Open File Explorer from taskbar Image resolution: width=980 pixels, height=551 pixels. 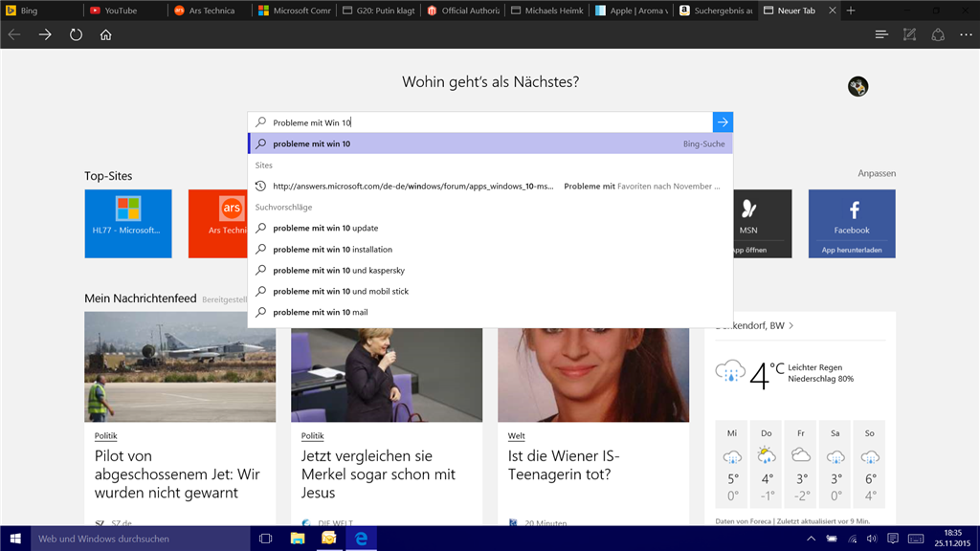pos(298,539)
